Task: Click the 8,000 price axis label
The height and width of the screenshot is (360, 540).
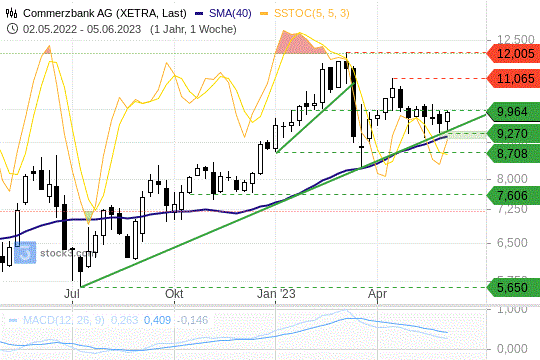Action: coord(512,178)
